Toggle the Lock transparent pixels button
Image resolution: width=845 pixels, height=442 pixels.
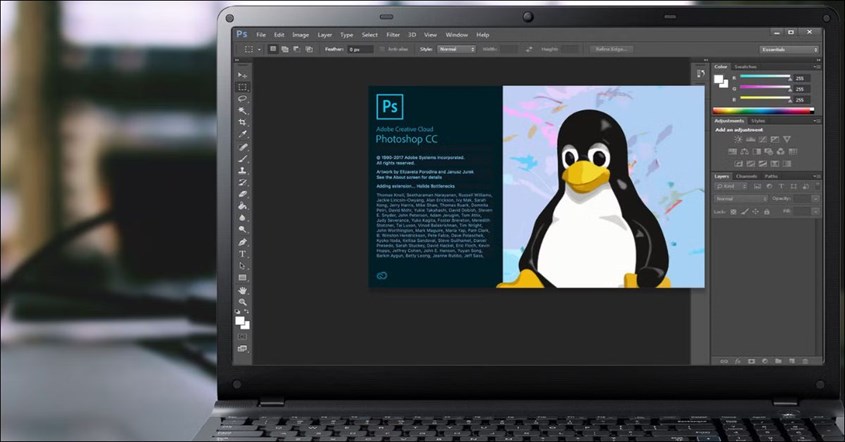point(733,212)
